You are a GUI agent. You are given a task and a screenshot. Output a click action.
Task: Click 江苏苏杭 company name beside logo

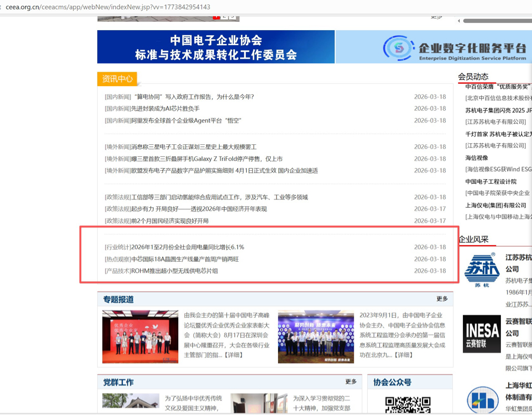click(518, 263)
